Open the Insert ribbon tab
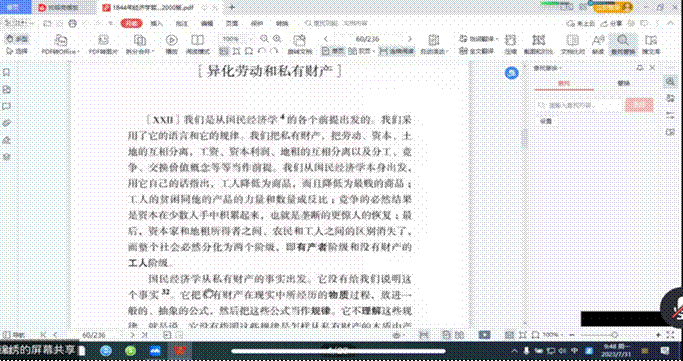This screenshot has width=683, height=361. coord(156,24)
